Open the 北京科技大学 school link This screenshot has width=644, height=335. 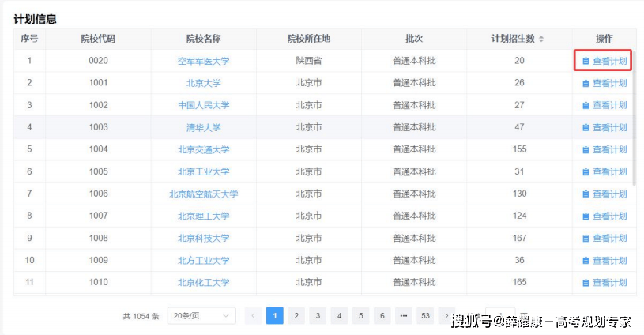(204, 239)
